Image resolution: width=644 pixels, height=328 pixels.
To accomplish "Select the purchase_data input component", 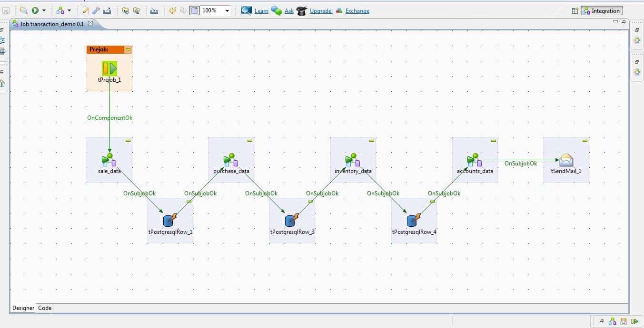I will point(231,160).
